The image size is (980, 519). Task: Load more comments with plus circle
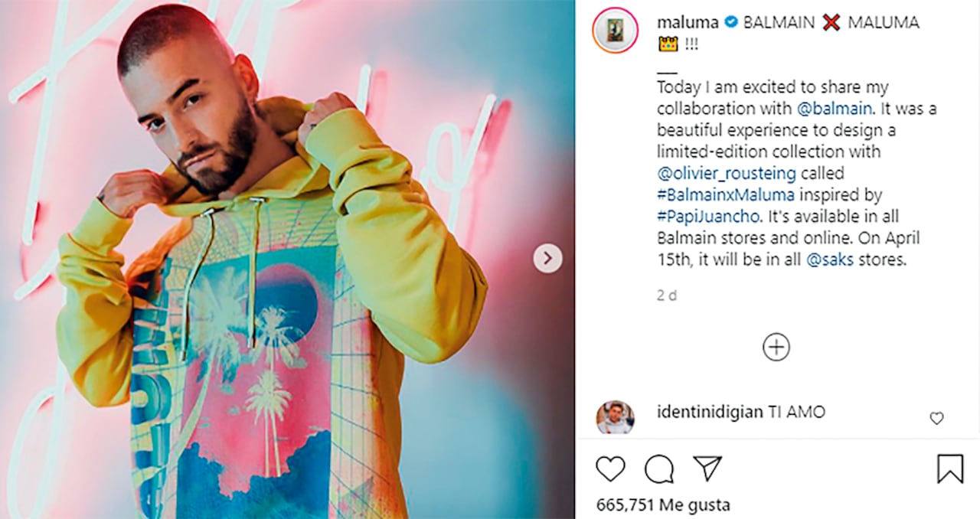click(776, 348)
